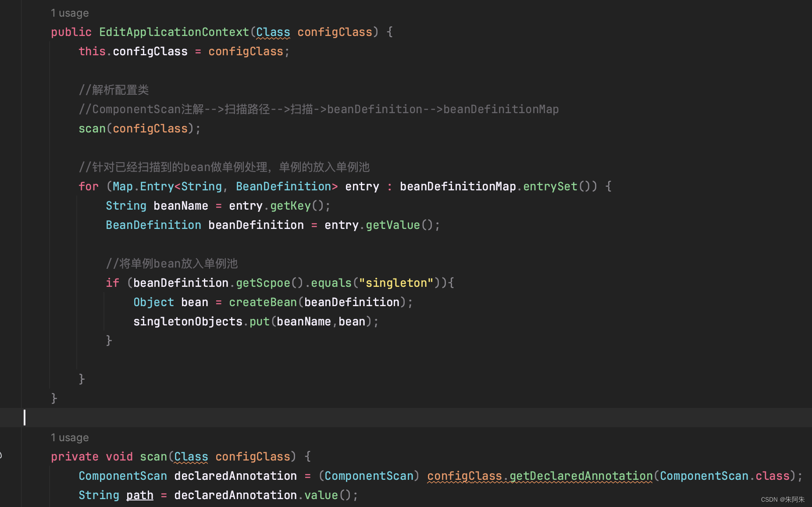812x507 pixels.
Task: Click the 'public' keyword of the constructor
Action: click(71, 32)
